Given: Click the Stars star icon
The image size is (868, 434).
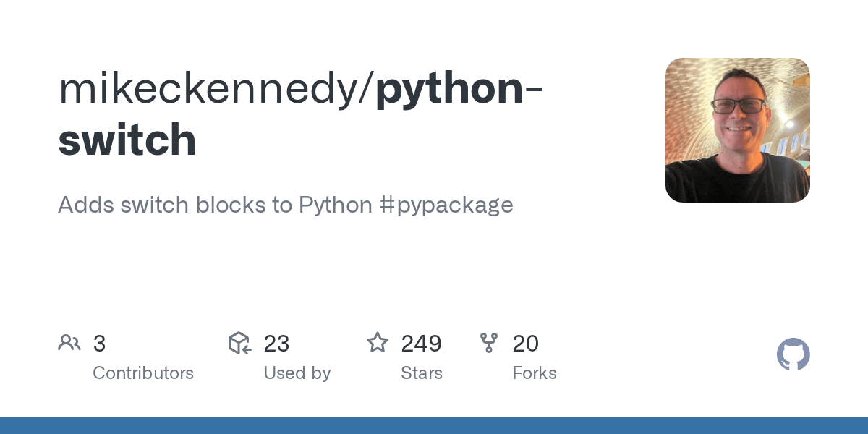Looking at the screenshot, I should 378,343.
